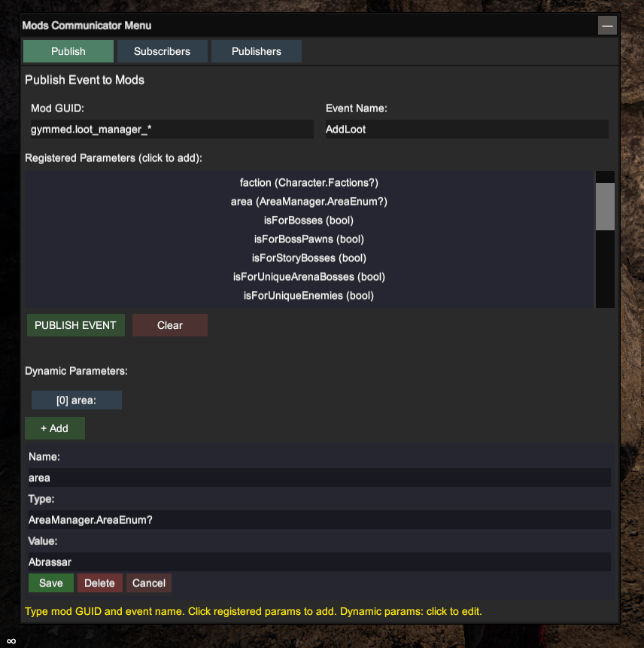Add the isForStoryBosses (bool) parameter
This screenshot has width=644, height=648.
309,258
